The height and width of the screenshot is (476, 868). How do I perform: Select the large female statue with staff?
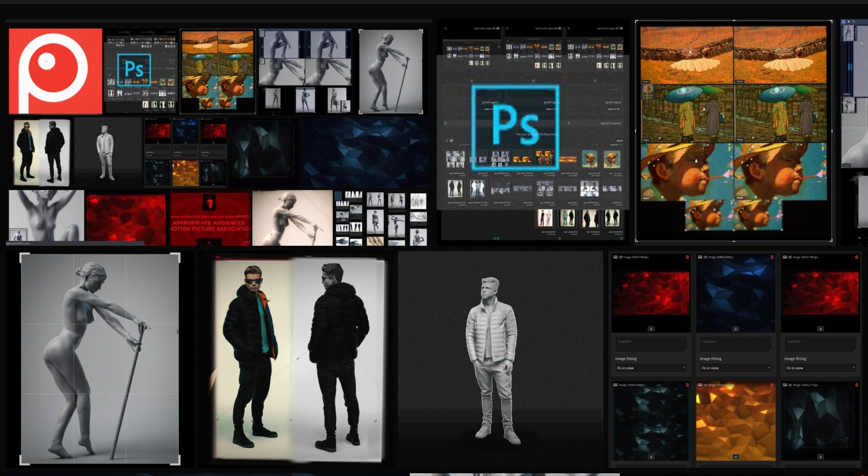tap(100, 359)
